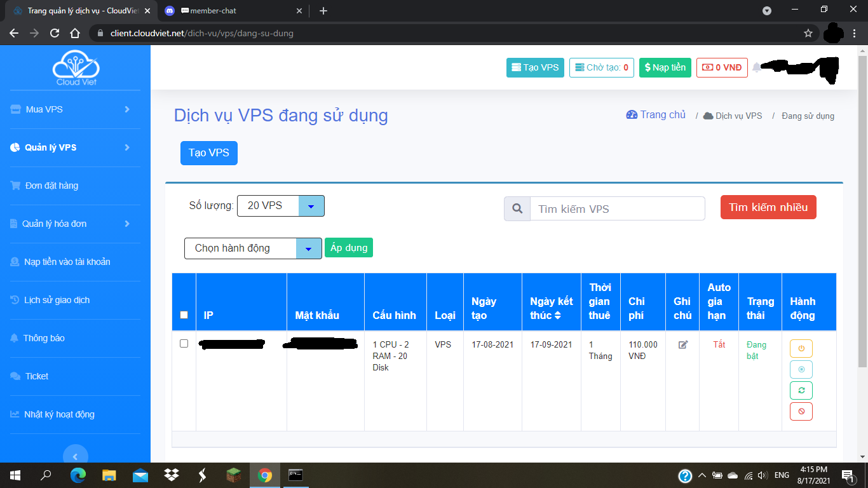Open Chrome tab search dropdown icon
The height and width of the screenshot is (488, 868).
tap(767, 11)
